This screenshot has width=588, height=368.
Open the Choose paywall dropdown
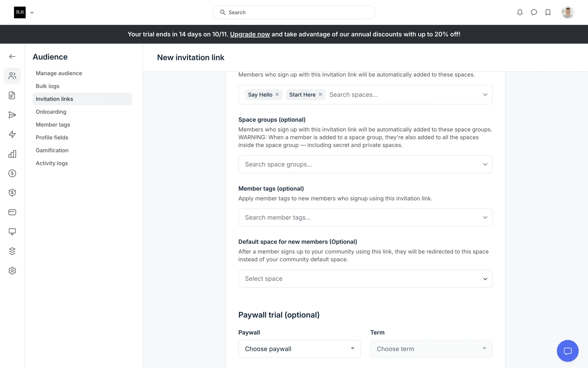[x=299, y=349]
